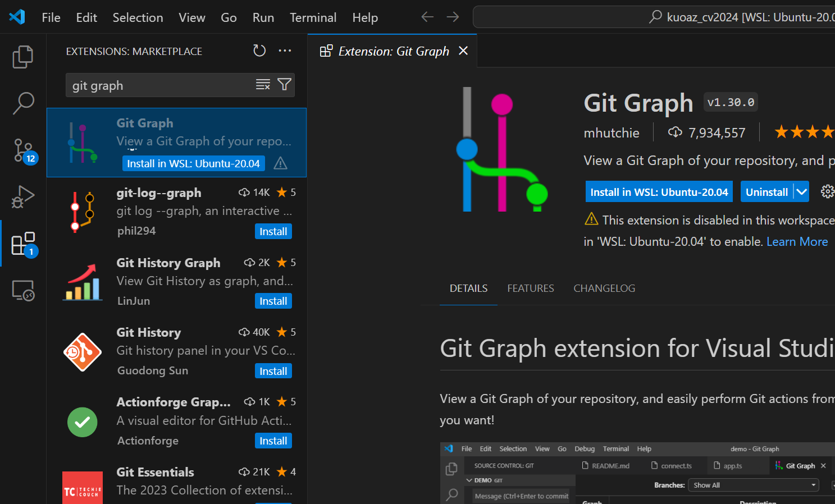Viewport: 835px width, 504px height.
Task: Install the git-log--graph extension
Action: tap(273, 231)
